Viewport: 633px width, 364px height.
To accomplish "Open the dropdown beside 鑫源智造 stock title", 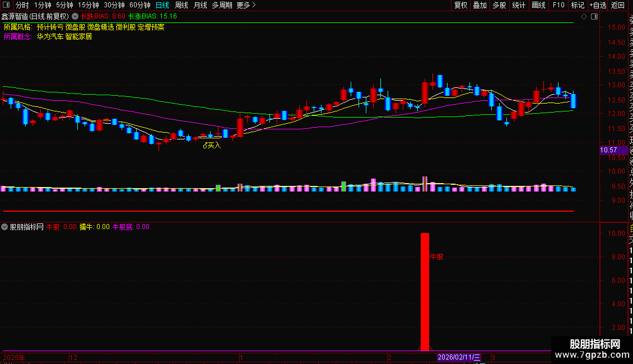I will pyautogui.click(x=75, y=17).
